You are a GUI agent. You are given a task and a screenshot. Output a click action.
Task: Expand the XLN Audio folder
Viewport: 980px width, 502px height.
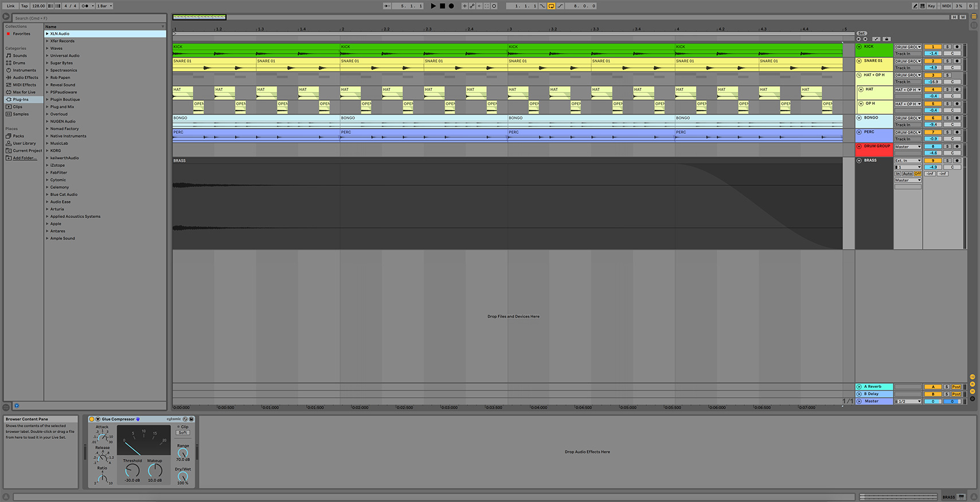[x=47, y=34]
